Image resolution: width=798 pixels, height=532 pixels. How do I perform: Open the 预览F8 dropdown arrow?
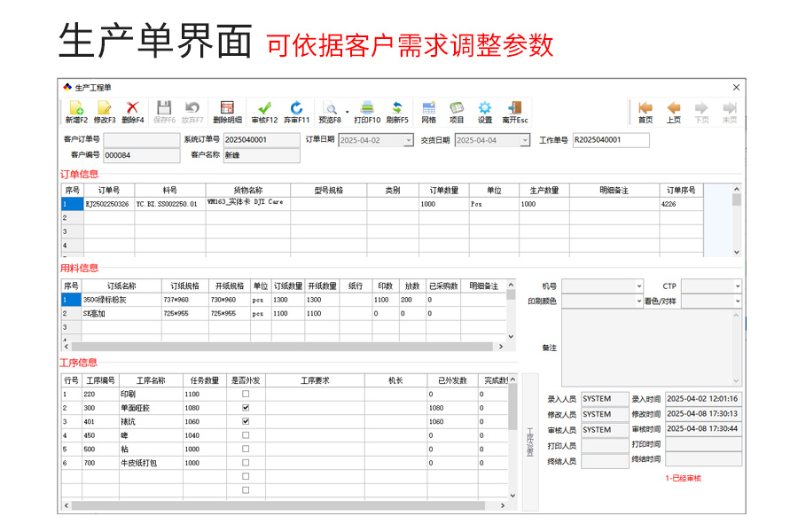347,112
